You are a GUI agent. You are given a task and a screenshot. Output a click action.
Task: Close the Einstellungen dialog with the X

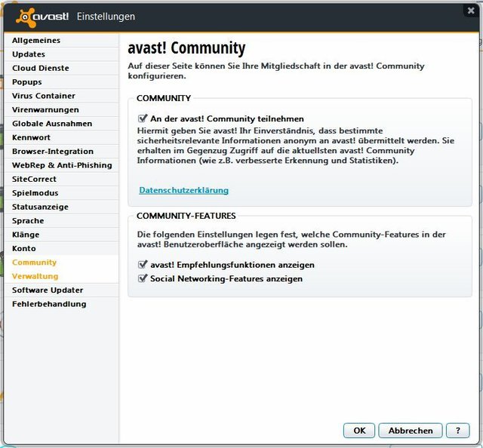tap(471, 11)
